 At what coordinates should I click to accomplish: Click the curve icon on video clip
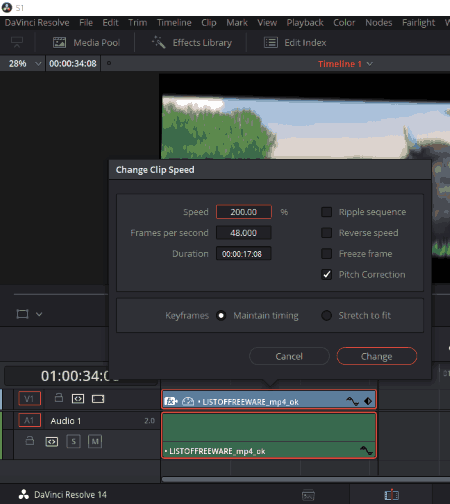coord(352,401)
